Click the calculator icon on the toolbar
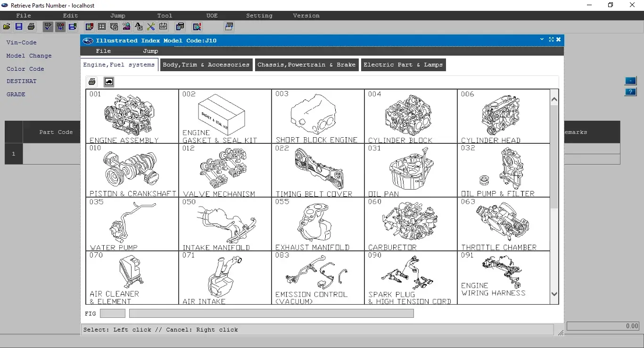 coord(180,27)
